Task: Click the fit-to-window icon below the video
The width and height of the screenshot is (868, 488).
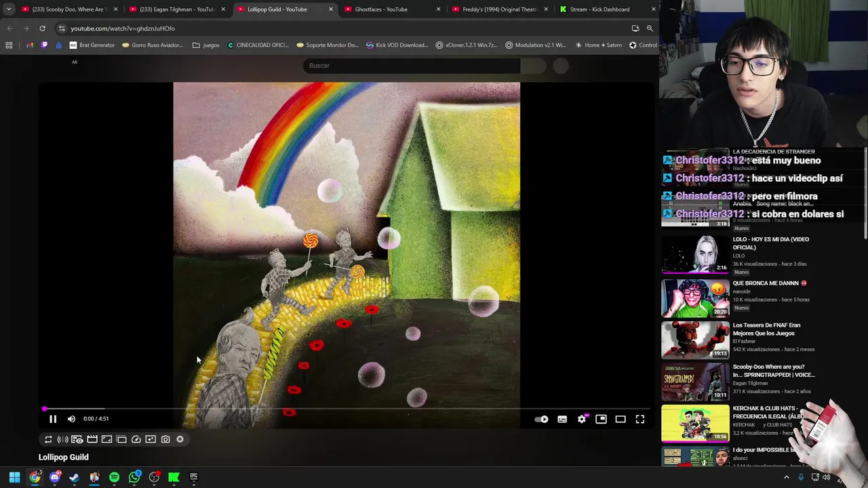Action: (106, 439)
